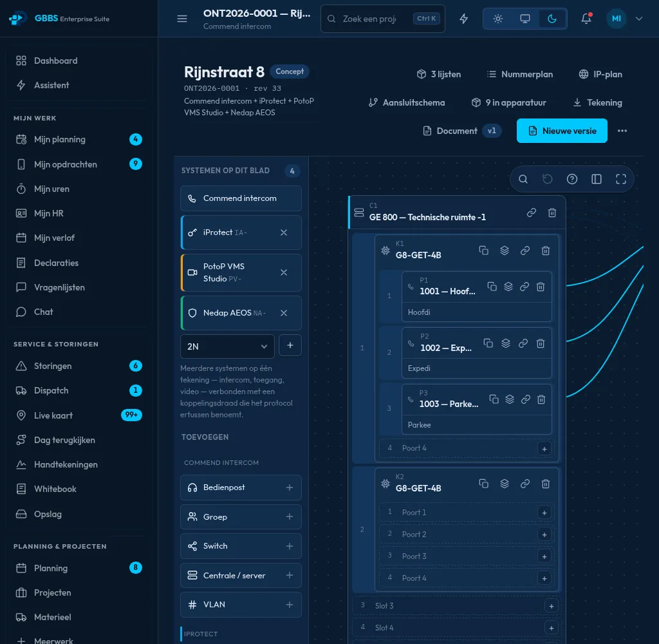Open the Aansluitschema
This screenshot has width=659, height=644.
[x=407, y=102]
